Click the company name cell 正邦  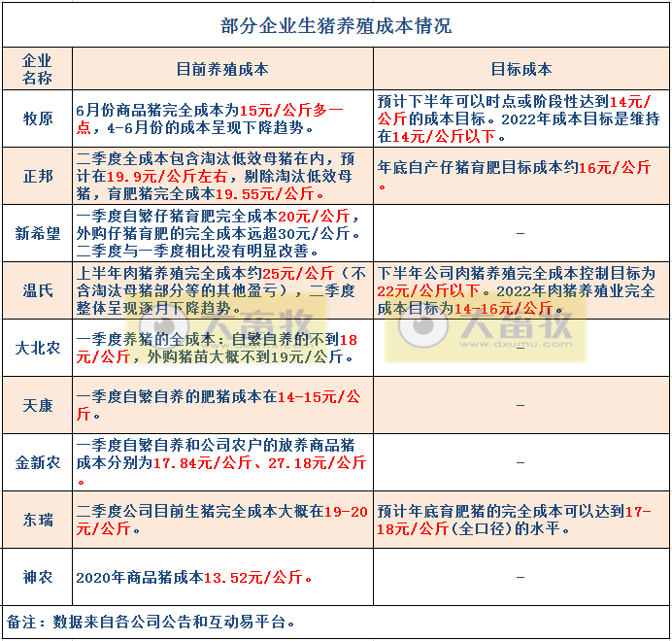click(37, 176)
